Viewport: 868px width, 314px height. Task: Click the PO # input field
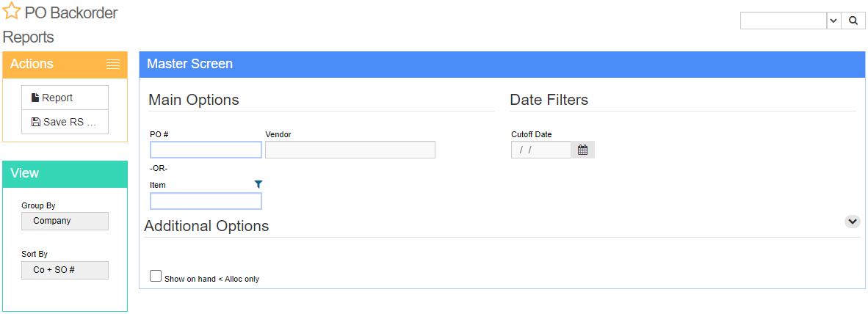click(206, 150)
